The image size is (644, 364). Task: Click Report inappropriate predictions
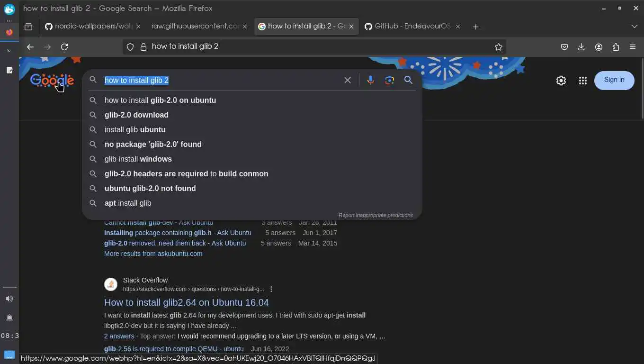click(x=376, y=215)
